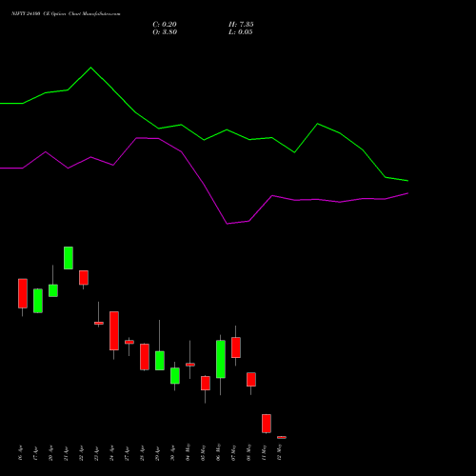The width and height of the screenshot is (476, 476).
Task: Select the red candle above 16 Apr
Action: tap(23, 293)
